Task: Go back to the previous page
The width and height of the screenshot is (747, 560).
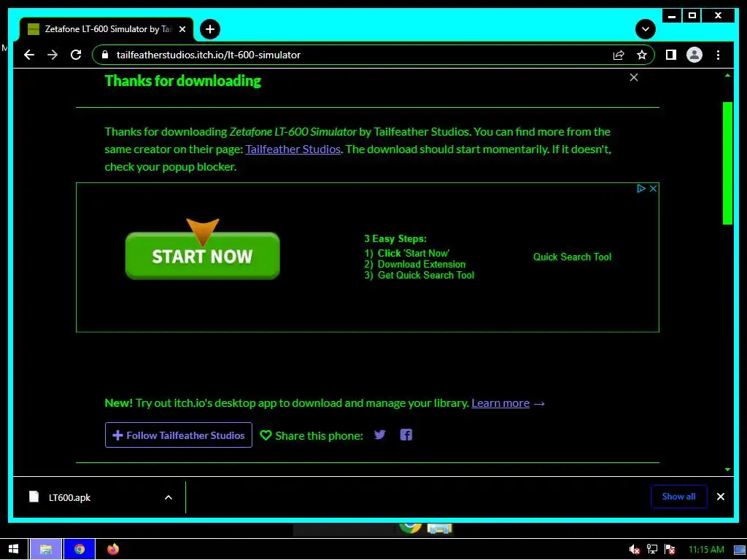Action: point(29,55)
